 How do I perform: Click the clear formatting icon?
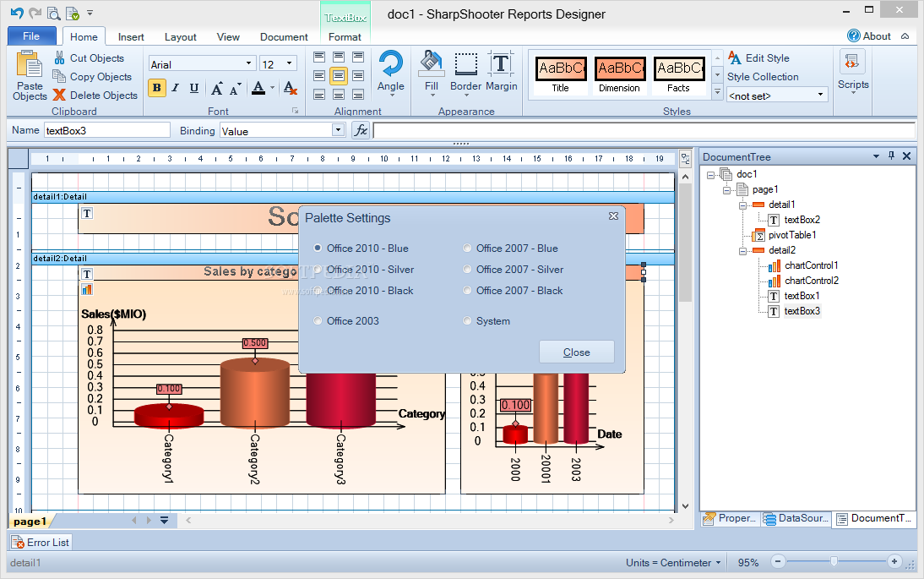click(x=290, y=89)
